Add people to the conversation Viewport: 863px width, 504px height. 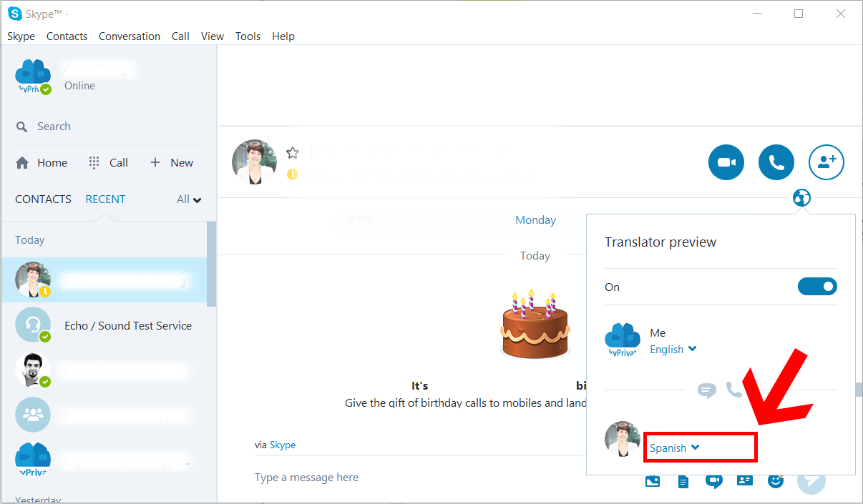point(827,162)
